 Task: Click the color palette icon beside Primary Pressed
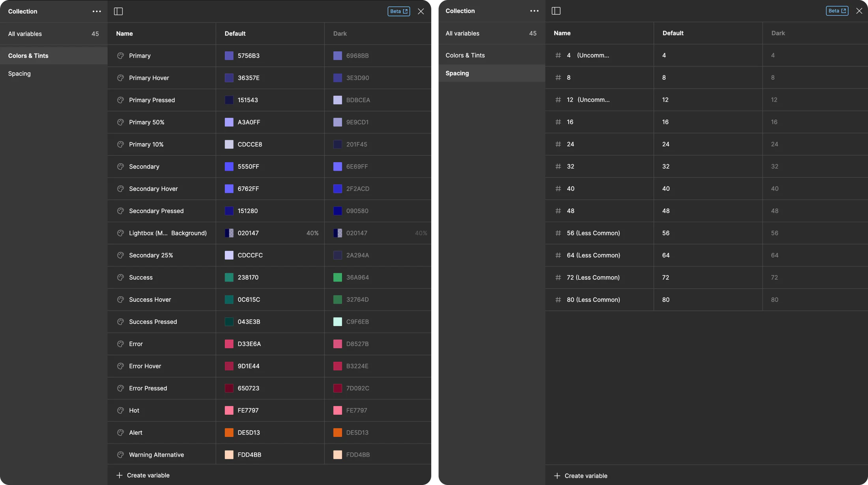pos(121,100)
